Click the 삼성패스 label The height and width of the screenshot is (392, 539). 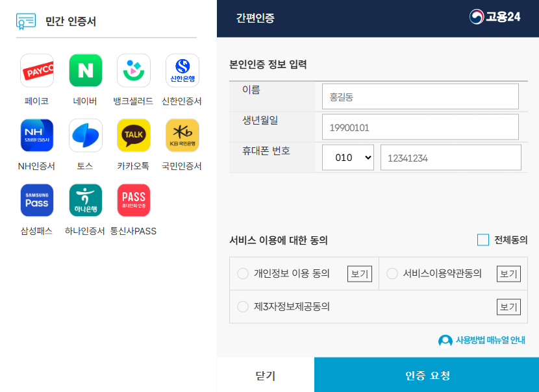coord(36,231)
